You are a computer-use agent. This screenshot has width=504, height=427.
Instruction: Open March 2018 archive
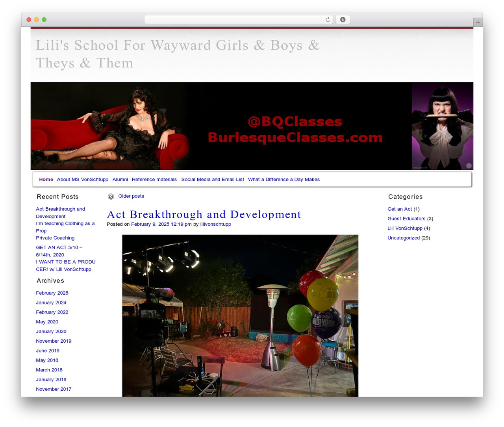(x=49, y=370)
